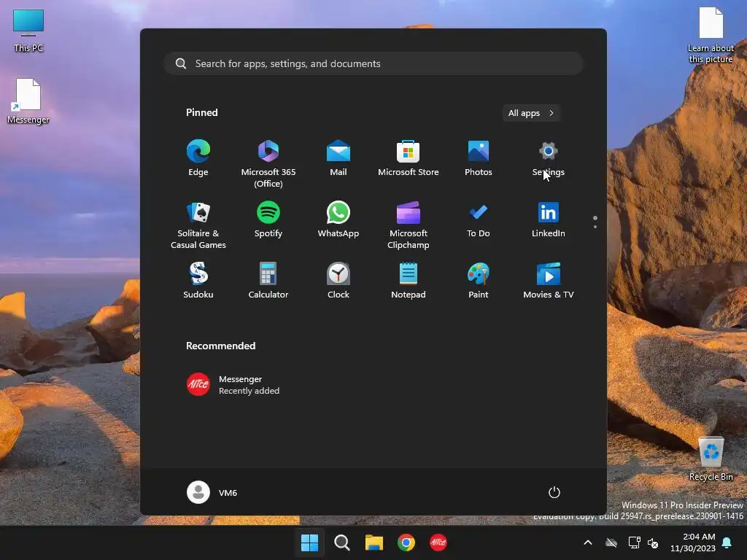
Task: Launch Movies & TV
Action: pyautogui.click(x=549, y=281)
